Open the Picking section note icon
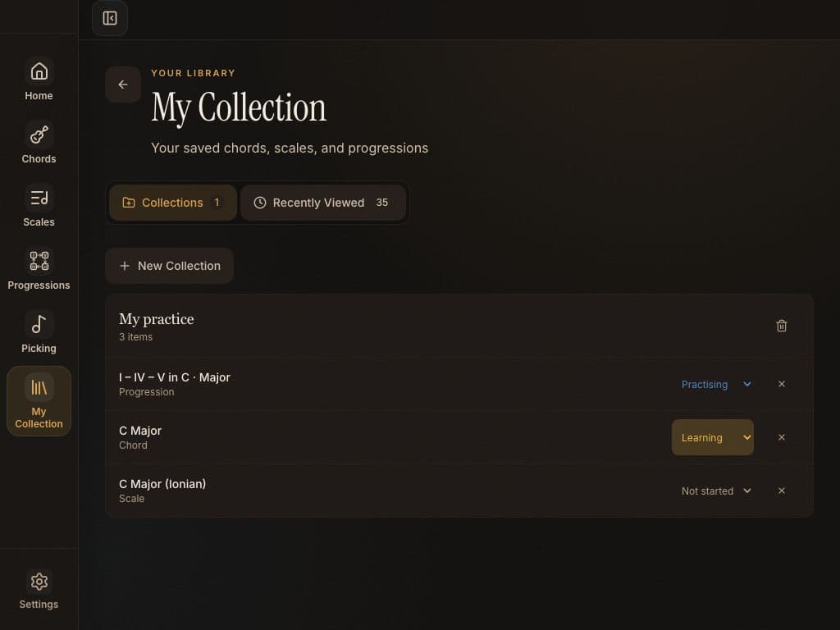Viewport: 840px width, 630px height. [39, 324]
